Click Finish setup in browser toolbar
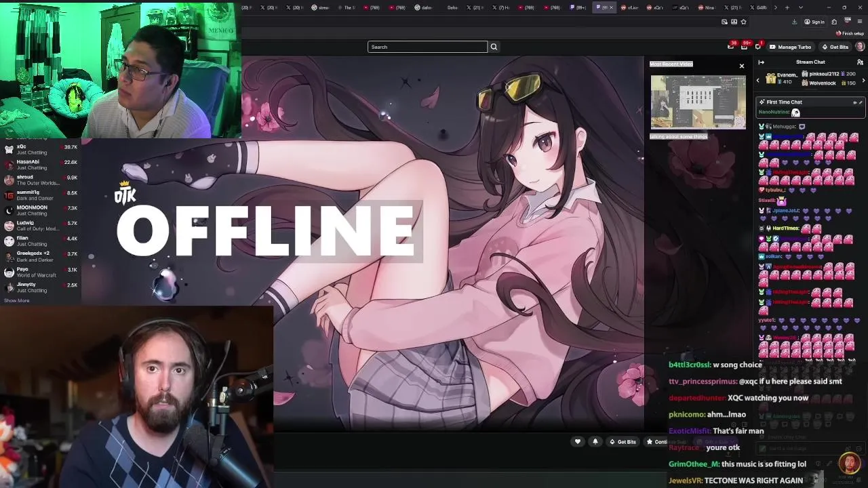This screenshot has width=868, height=488. click(850, 33)
